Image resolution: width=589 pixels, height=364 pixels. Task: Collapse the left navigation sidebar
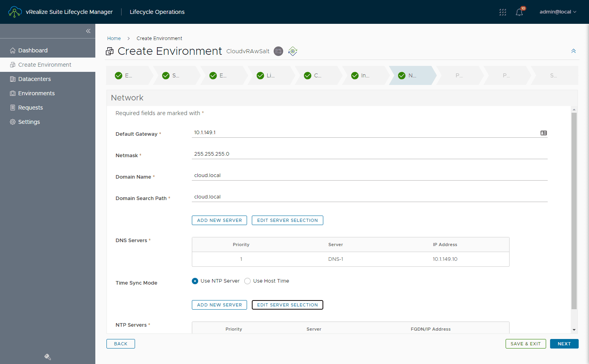coord(88,31)
